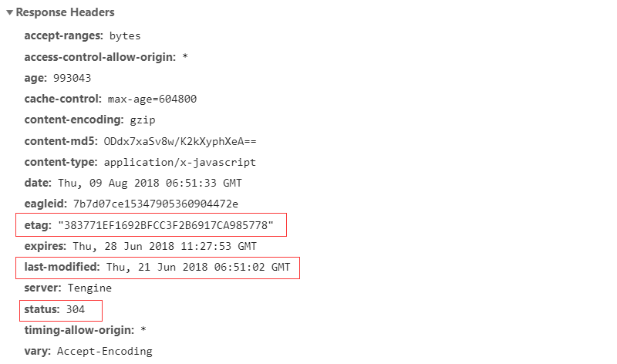The image size is (617, 364).
Task: Click the last-modified header name
Action: pos(62,267)
